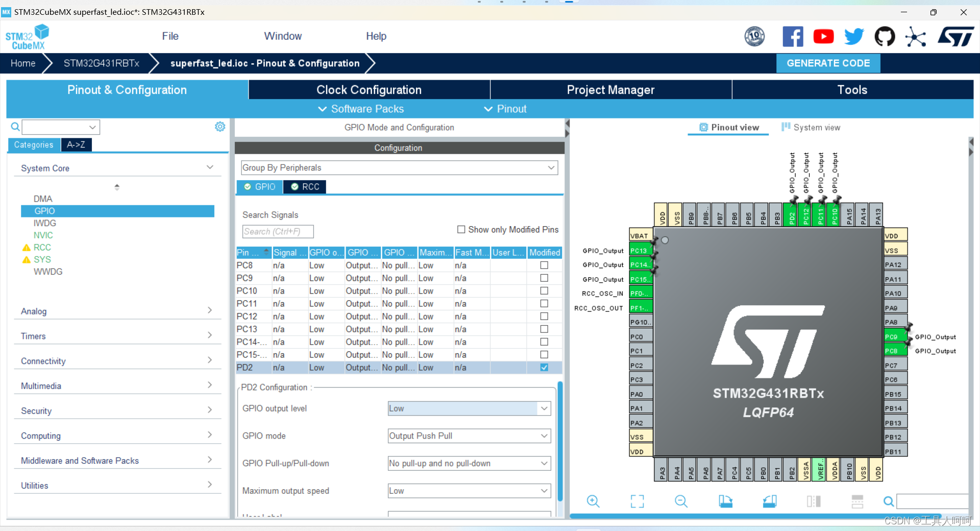Screen dimensions: 980x531
Task: Toggle Modified checkbox for PC15 row
Action: coord(544,355)
